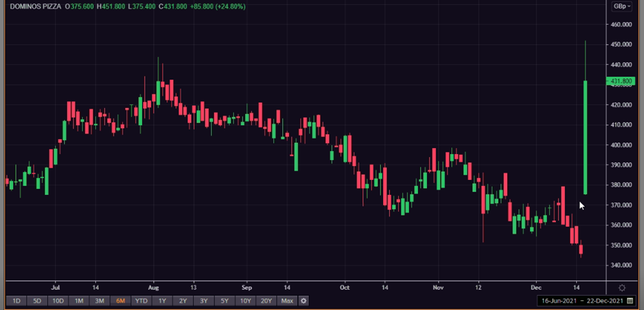The height and width of the screenshot is (310, 644).
Task: Click the Jul label on time axis
Action: coord(55,287)
